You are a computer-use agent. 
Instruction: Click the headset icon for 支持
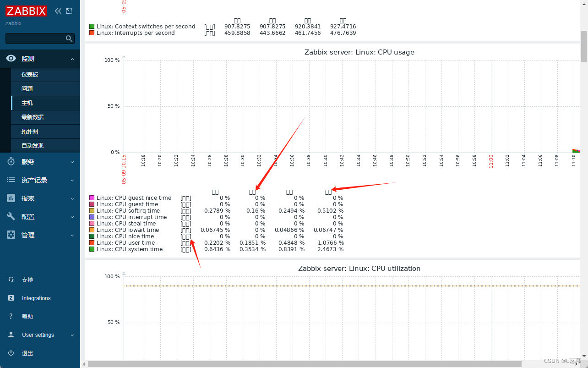click(x=11, y=280)
